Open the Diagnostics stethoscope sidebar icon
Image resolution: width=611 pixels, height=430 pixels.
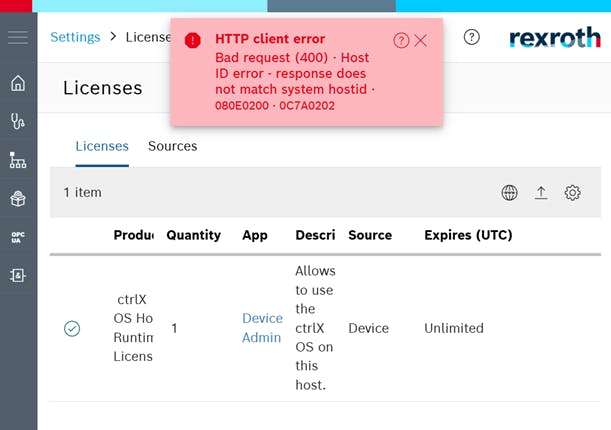pos(18,121)
